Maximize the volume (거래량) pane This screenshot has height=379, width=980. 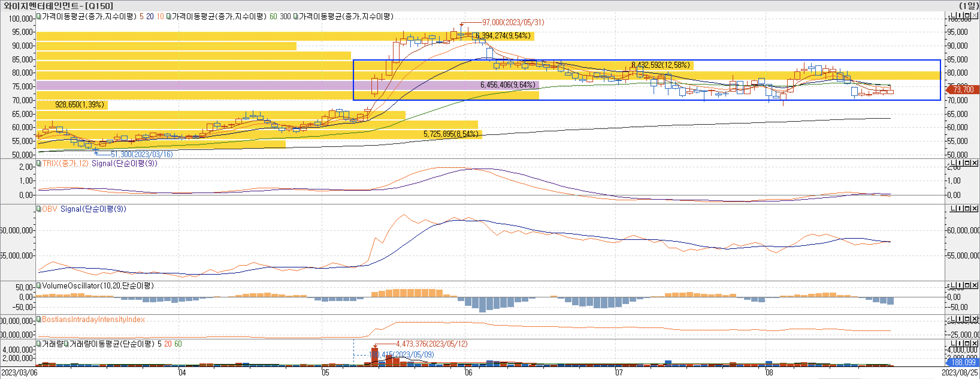tap(968, 343)
